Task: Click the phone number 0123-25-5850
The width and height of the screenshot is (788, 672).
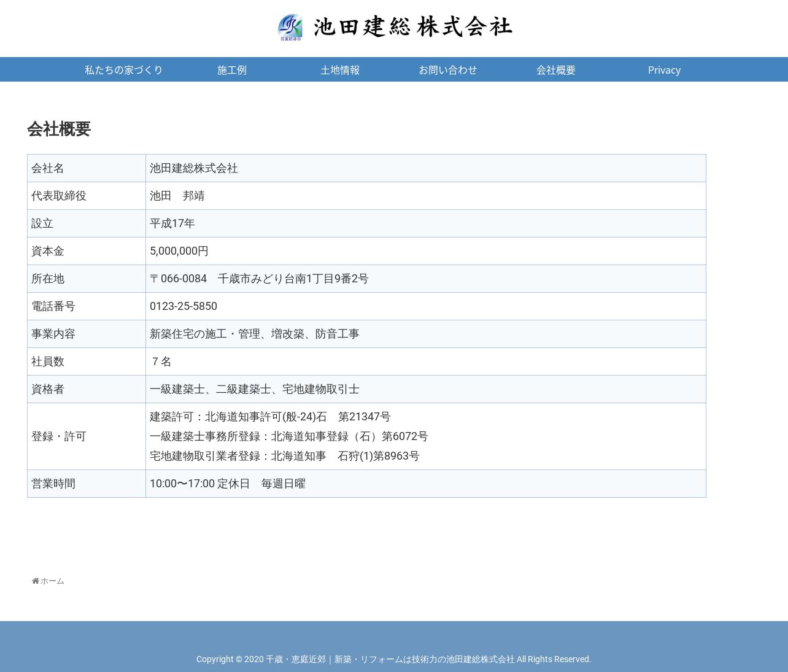Action: click(183, 306)
